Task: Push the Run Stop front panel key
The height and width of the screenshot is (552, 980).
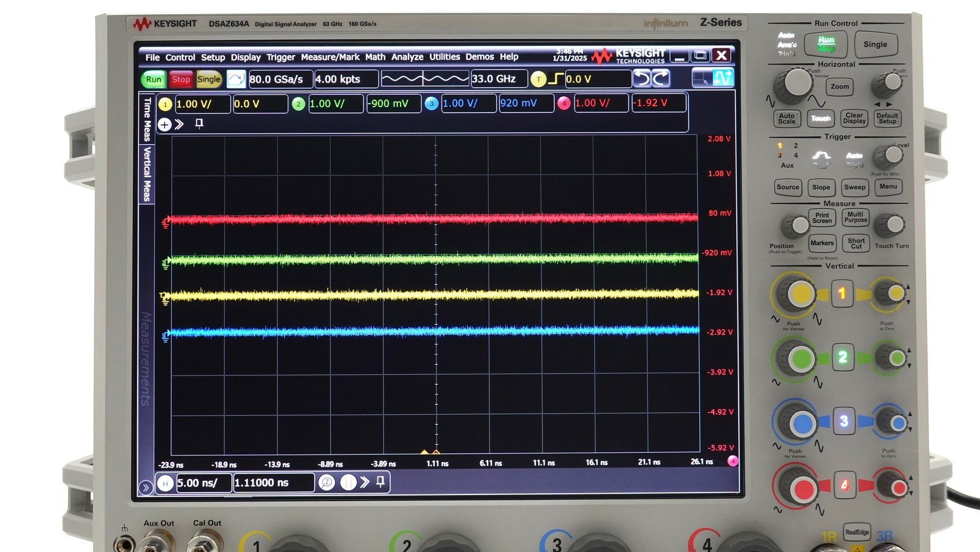Action: coord(825,44)
